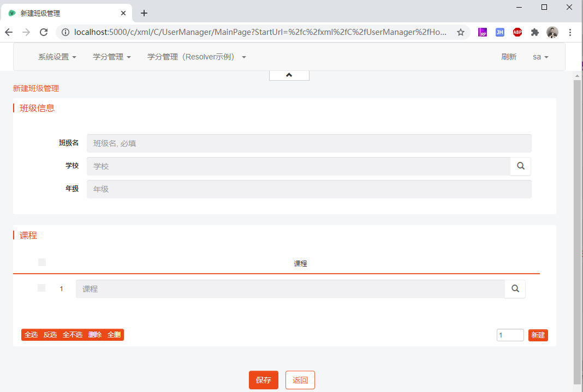Bookmark this page with the star icon

click(460, 32)
